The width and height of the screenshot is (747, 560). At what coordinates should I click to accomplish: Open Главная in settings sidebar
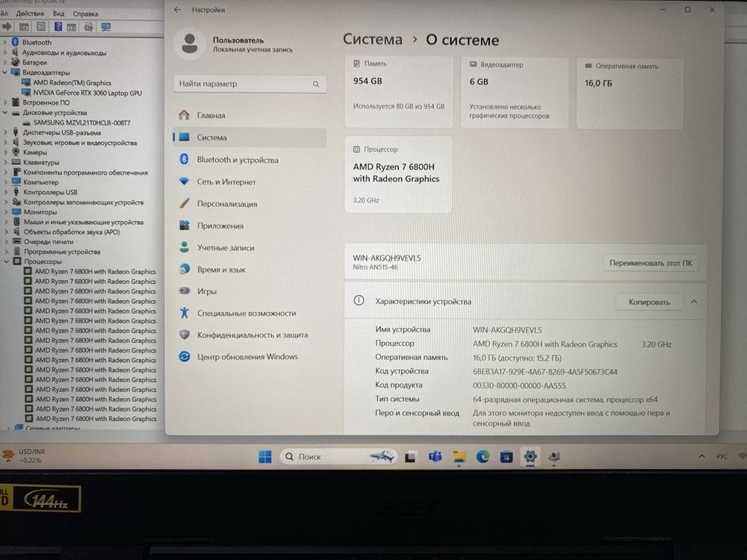[250, 115]
